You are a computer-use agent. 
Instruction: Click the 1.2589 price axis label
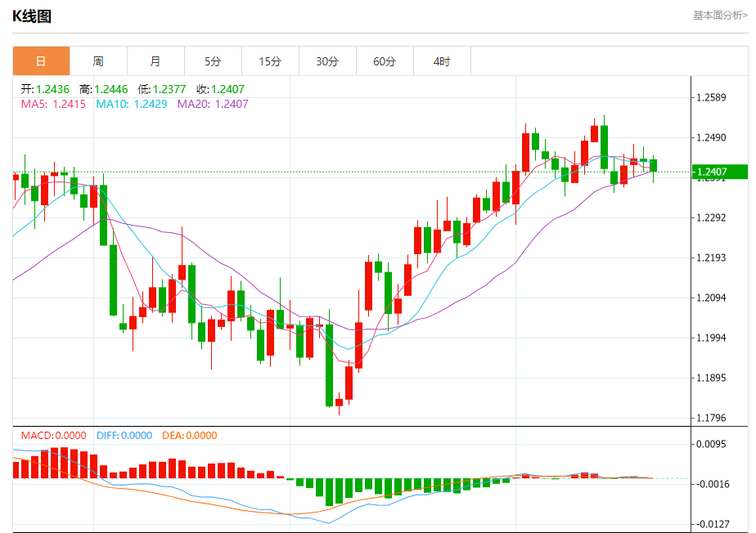(x=710, y=98)
